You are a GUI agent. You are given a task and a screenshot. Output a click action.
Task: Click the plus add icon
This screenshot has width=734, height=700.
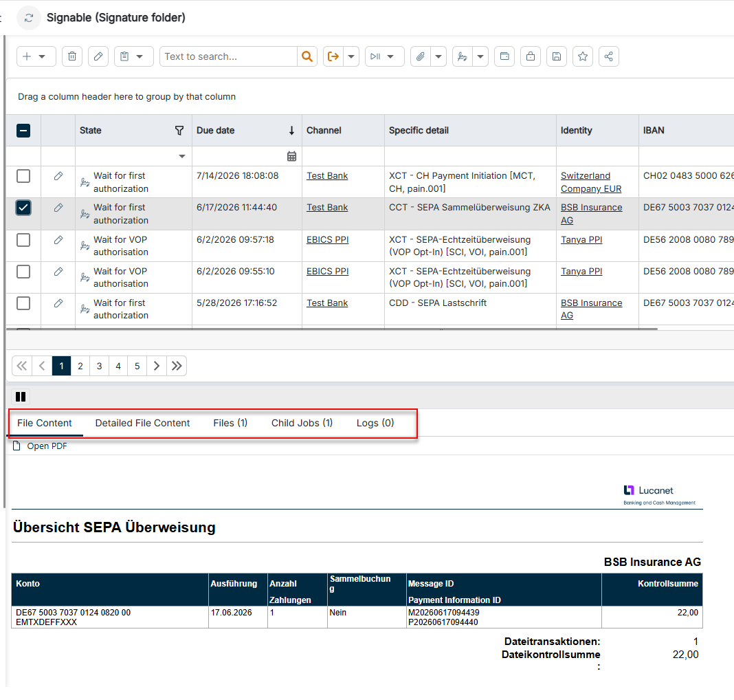pyautogui.click(x=27, y=56)
